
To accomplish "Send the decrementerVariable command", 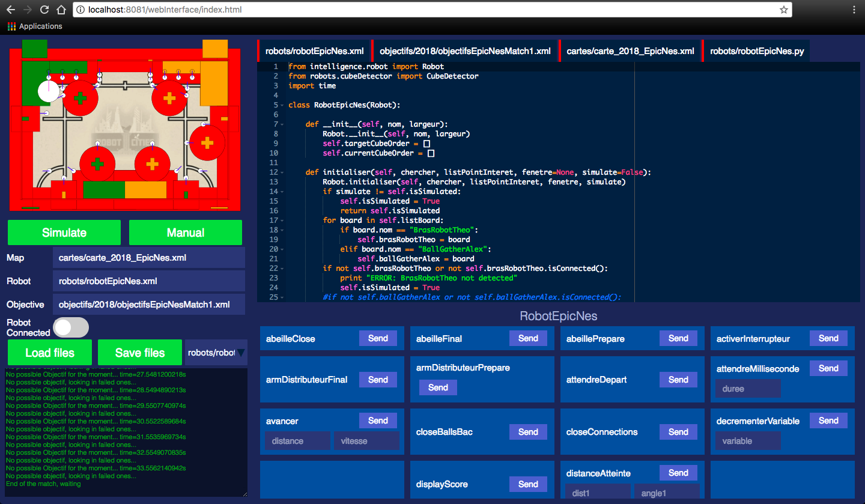I will point(828,421).
